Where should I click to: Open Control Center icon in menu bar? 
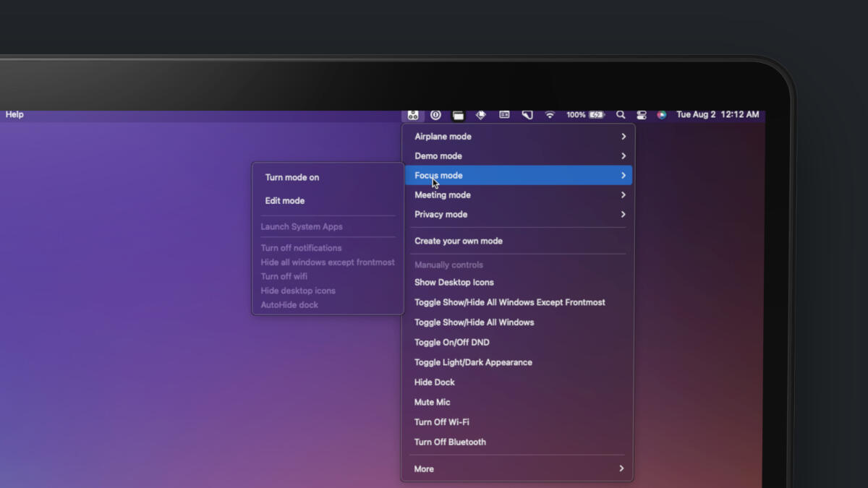pyautogui.click(x=642, y=115)
